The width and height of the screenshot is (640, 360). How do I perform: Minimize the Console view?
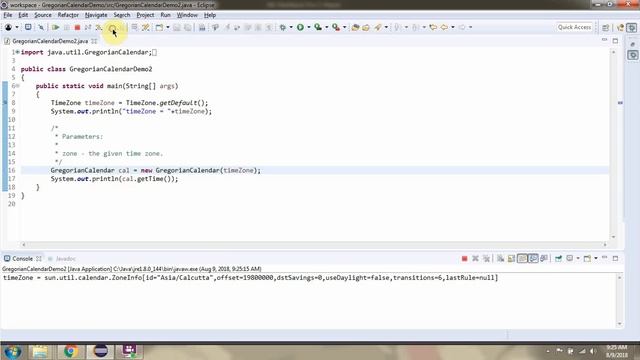coord(604,258)
